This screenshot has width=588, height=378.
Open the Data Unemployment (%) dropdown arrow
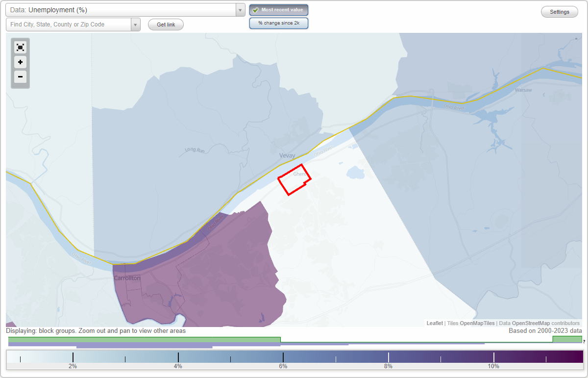click(x=240, y=10)
